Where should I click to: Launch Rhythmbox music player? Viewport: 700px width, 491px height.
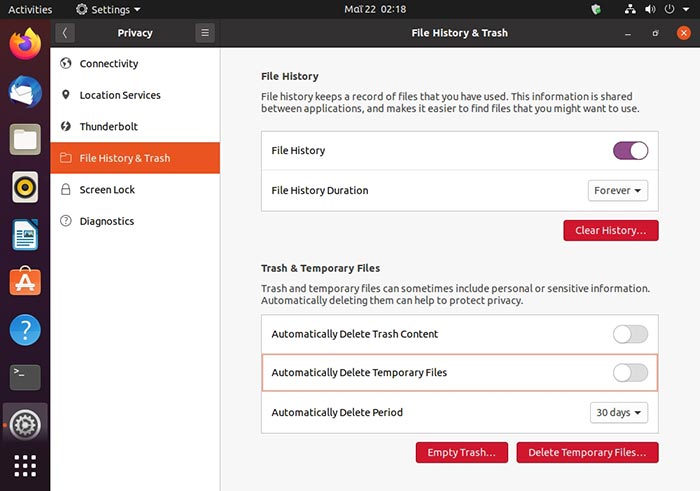click(x=25, y=187)
